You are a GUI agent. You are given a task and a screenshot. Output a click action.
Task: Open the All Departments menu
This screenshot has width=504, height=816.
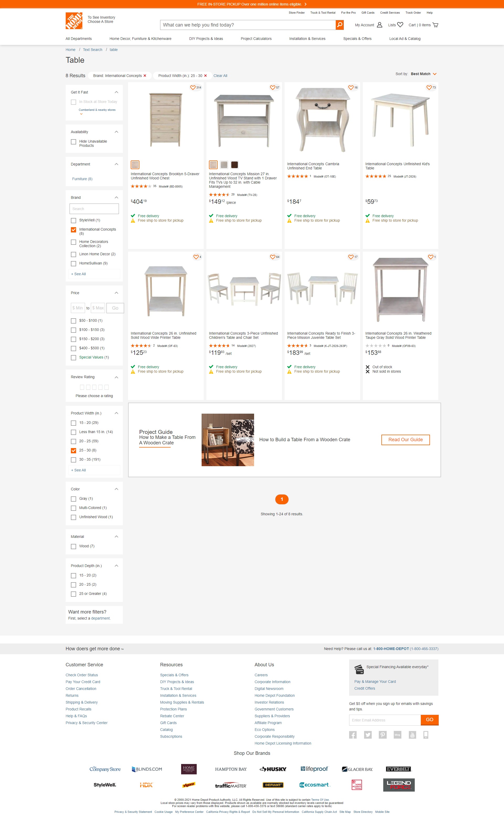(78, 39)
